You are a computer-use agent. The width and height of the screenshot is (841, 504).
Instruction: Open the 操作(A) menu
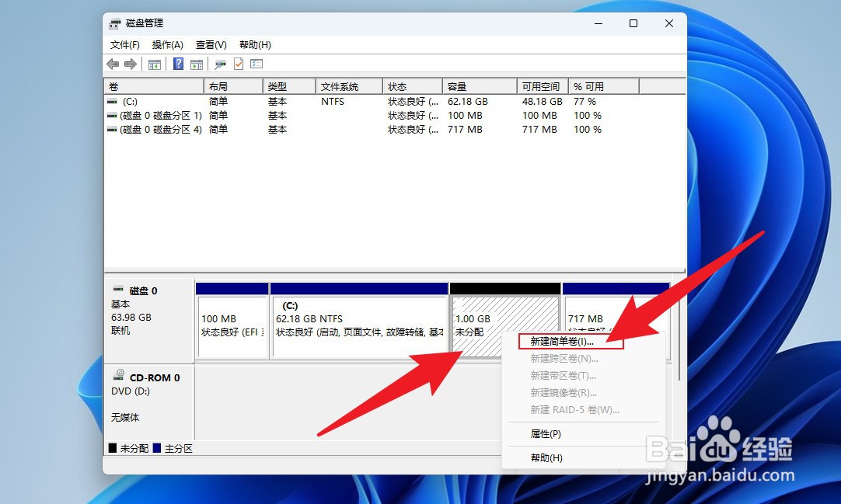pos(167,45)
